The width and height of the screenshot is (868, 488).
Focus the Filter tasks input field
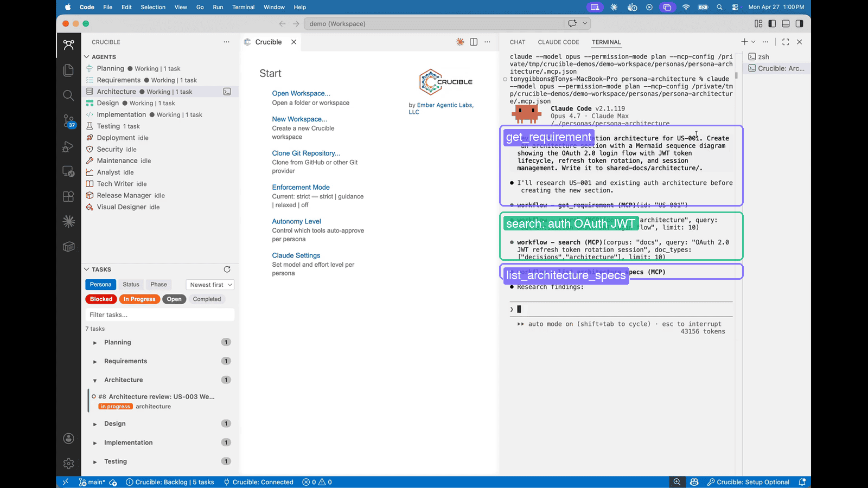(x=160, y=315)
